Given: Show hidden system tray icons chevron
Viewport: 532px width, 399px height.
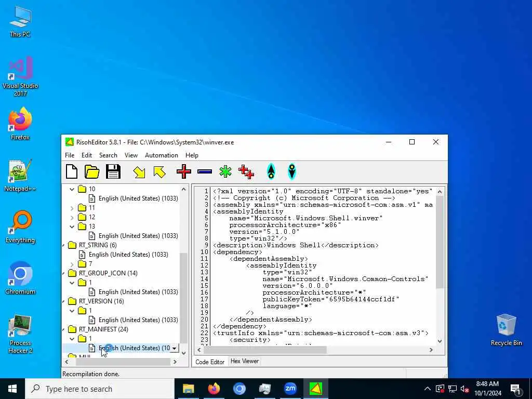Looking at the screenshot, I should (428, 389).
